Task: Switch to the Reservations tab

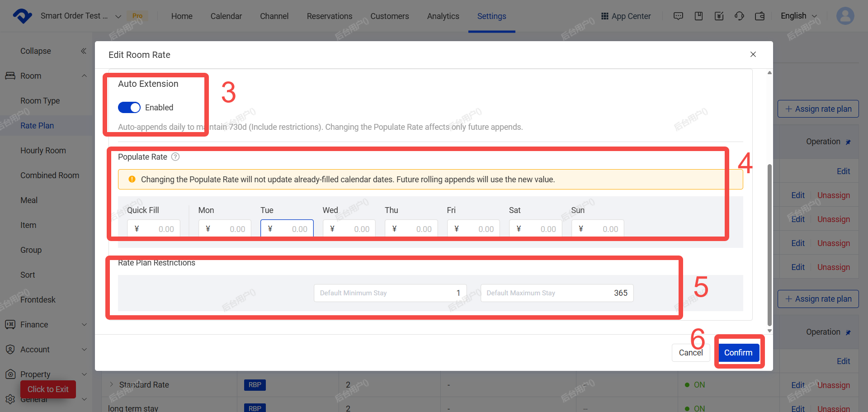Action: (x=330, y=16)
